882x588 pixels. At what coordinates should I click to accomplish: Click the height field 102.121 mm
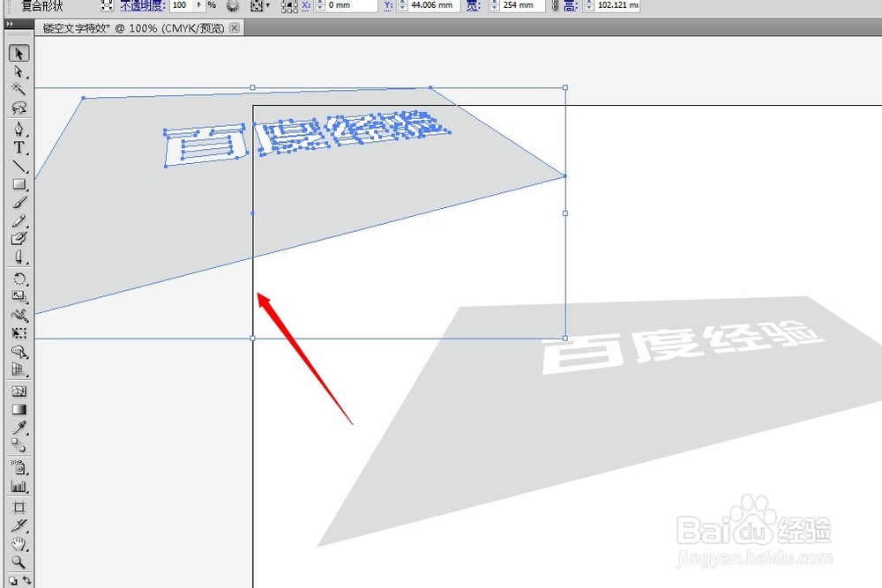point(617,5)
